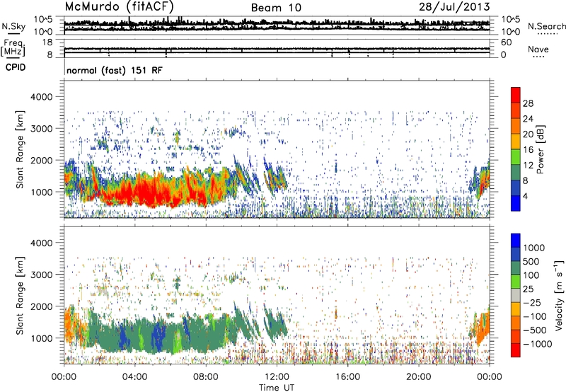Select the 60 tick on Nave axis

tap(506, 42)
